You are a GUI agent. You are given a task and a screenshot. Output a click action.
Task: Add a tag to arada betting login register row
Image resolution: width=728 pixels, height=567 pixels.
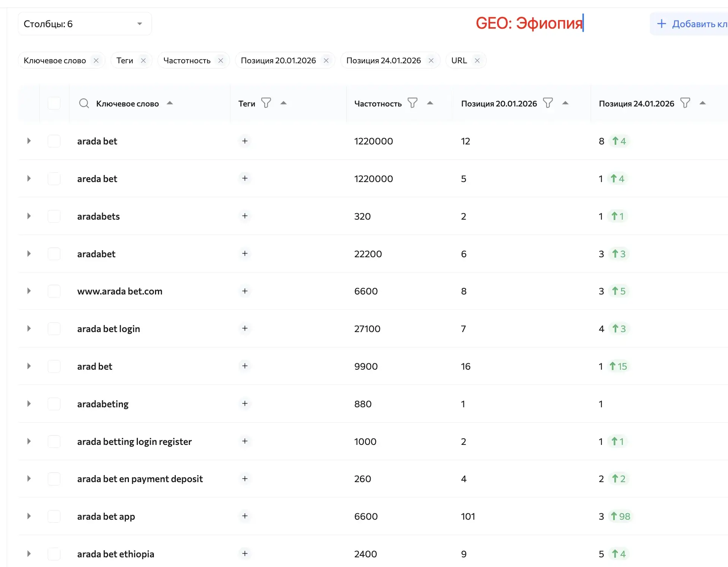(245, 441)
